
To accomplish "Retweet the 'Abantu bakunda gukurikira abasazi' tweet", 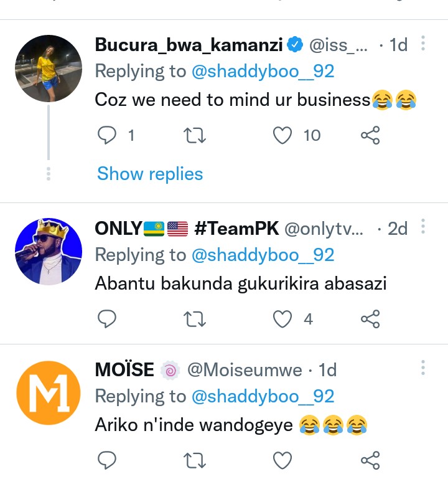I will coord(195,319).
